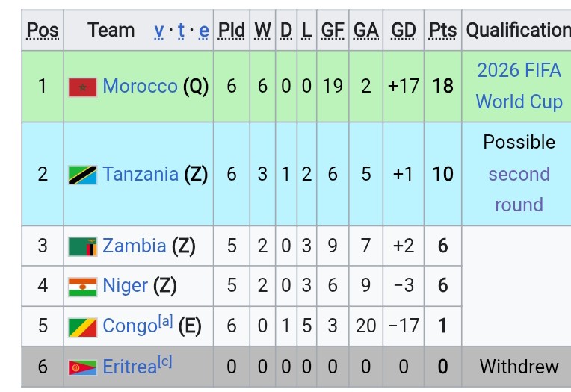571x392 pixels.
Task: Open the Morocco team link
Action: click(141, 87)
